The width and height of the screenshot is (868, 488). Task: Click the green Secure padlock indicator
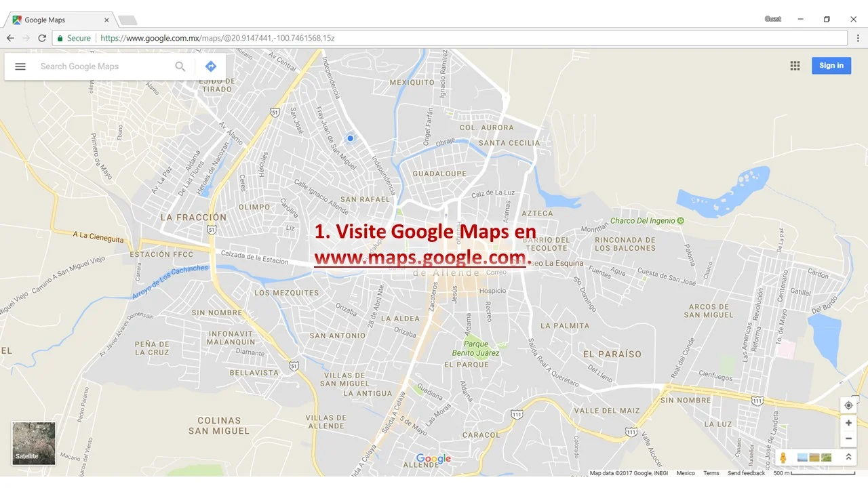[74, 38]
